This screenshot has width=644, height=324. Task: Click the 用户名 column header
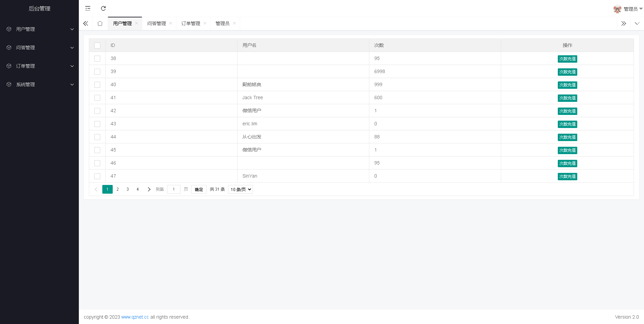303,45
